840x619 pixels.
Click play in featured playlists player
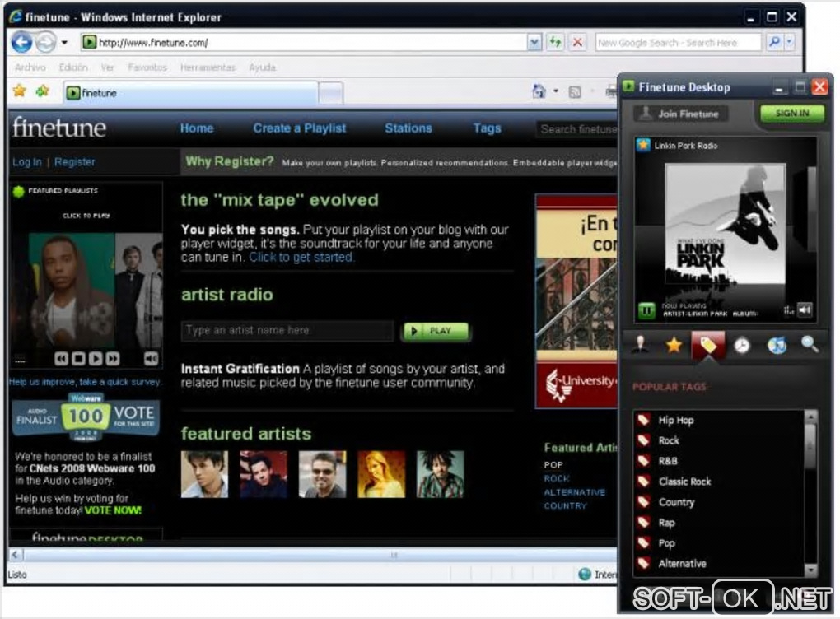pyautogui.click(x=96, y=359)
